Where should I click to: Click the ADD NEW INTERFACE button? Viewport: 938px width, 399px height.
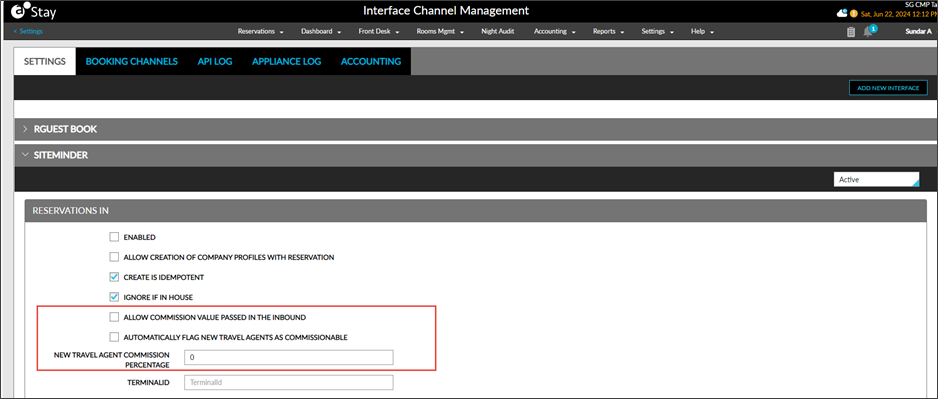click(x=888, y=88)
